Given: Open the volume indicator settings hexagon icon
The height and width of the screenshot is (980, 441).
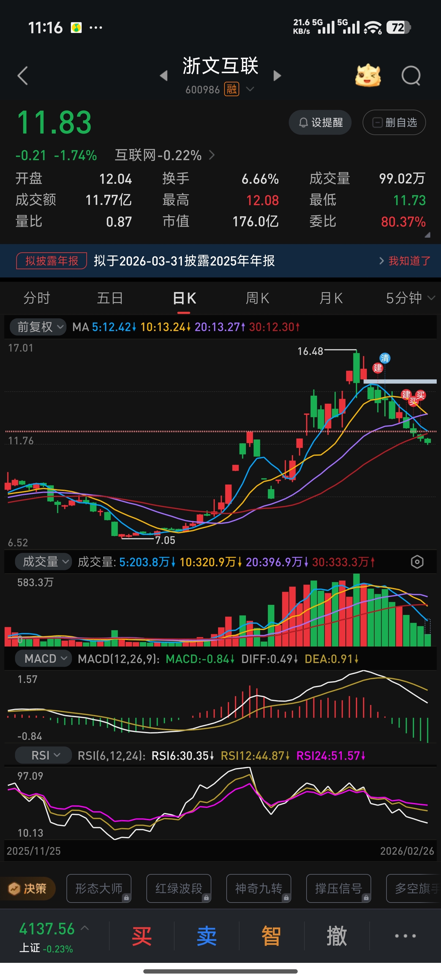Looking at the screenshot, I should tap(417, 562).
